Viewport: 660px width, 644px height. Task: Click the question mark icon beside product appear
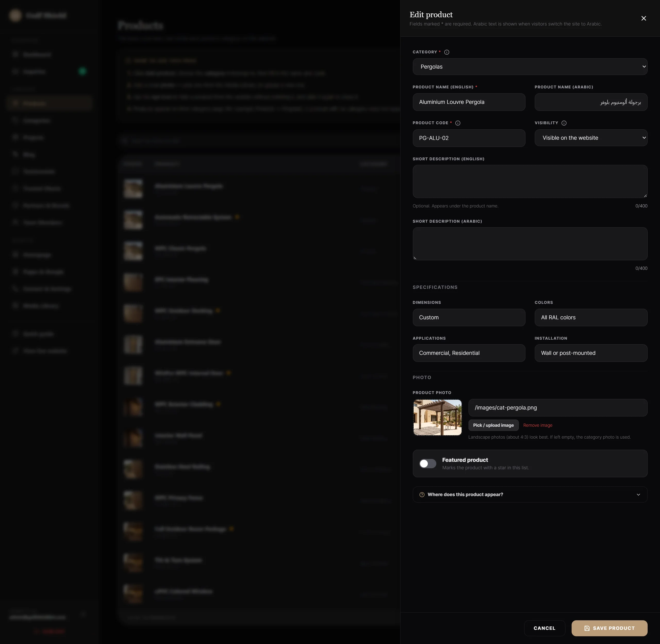422,495
